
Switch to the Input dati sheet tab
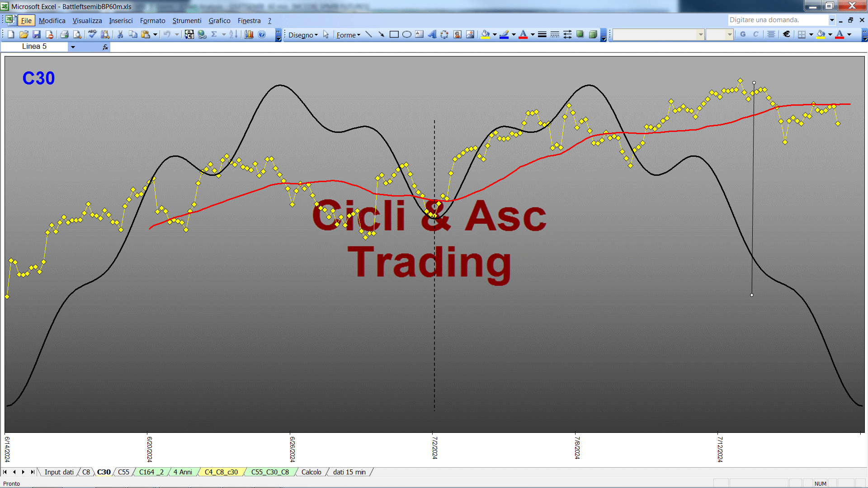click(59, 472)
